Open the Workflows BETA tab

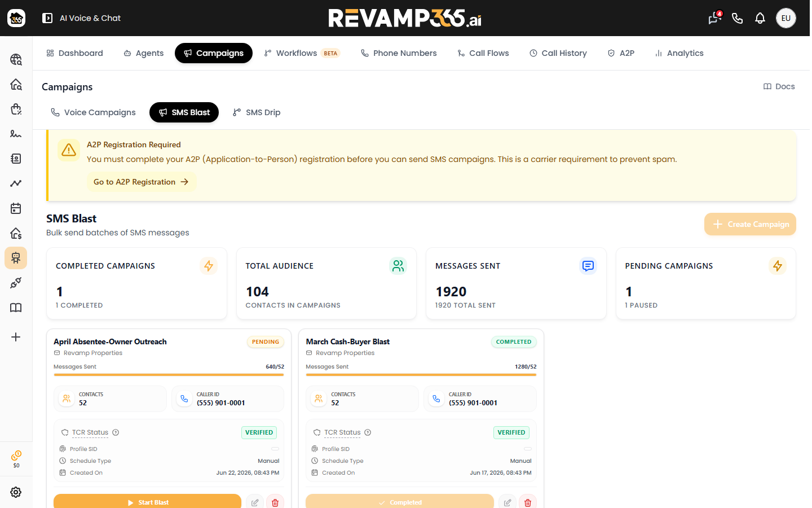click(x=302, y=53)
